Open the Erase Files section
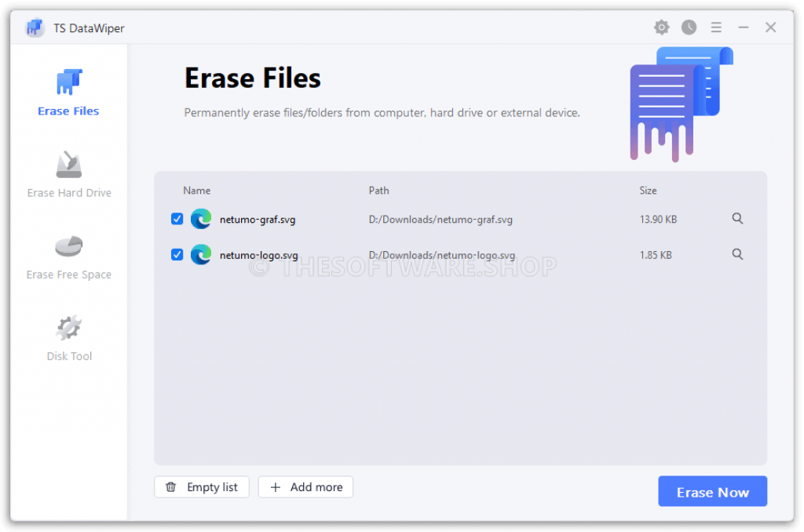 69,93
